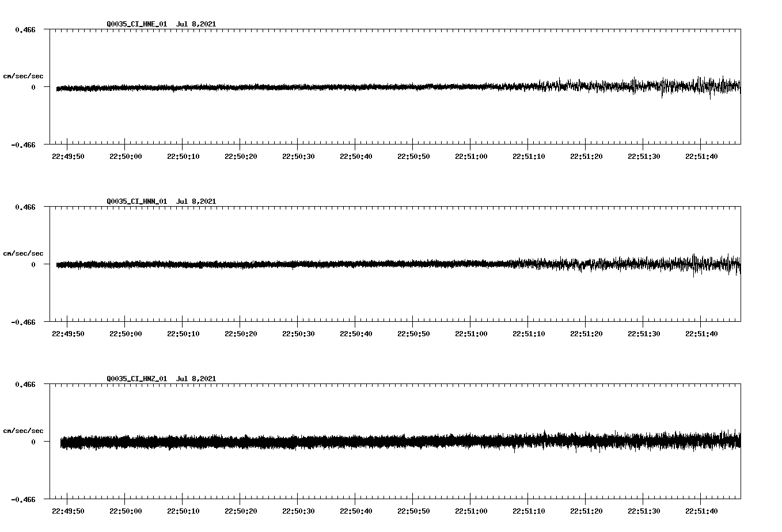Click the cm/sec/sec unit label on HNE plot

pos(23,75)
